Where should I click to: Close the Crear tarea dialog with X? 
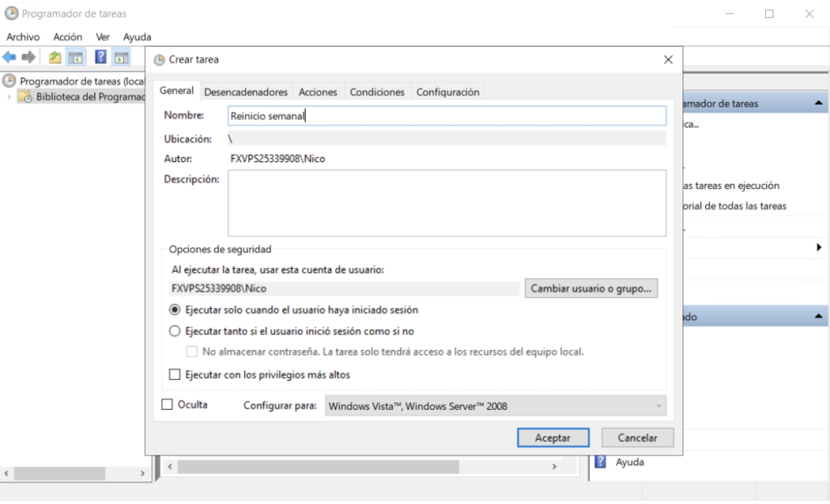668,59
